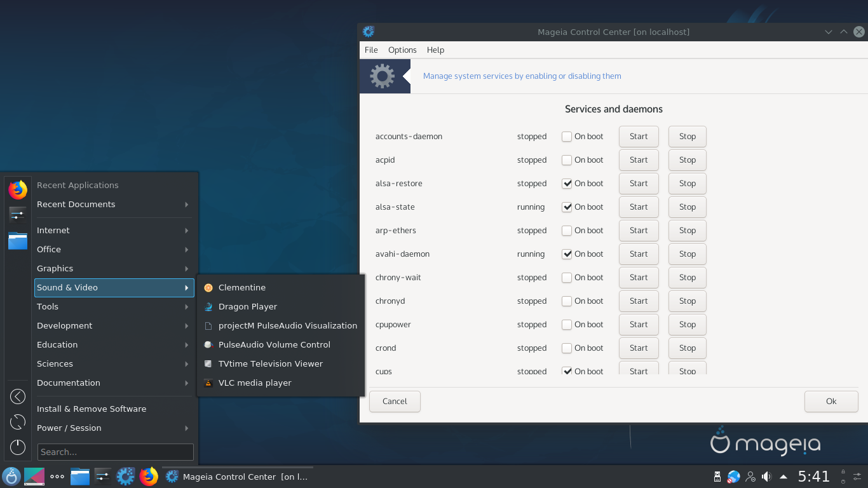Show hidden system tray icons arrow
Viewport: 868px width, 488px height.
click(783, 477)
